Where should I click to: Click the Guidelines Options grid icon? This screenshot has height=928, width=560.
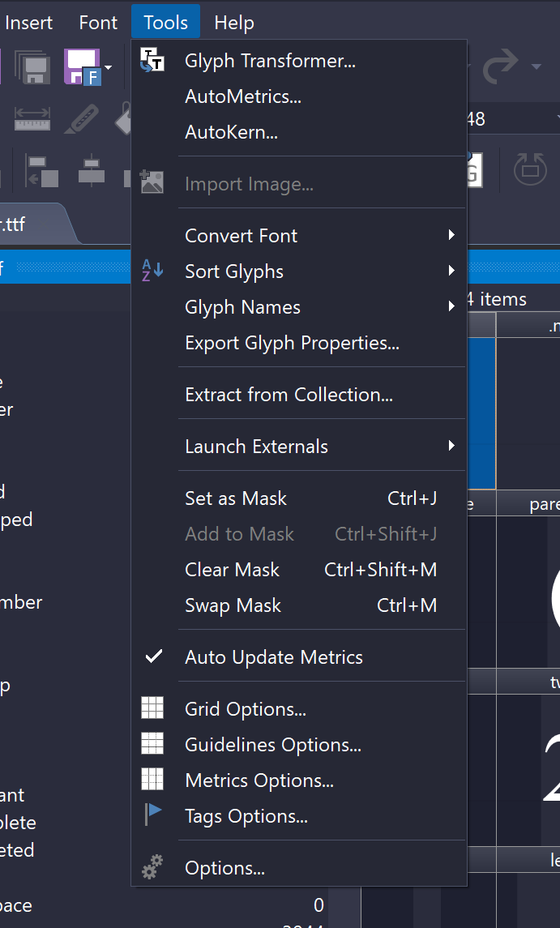click(x=152, y=744)
